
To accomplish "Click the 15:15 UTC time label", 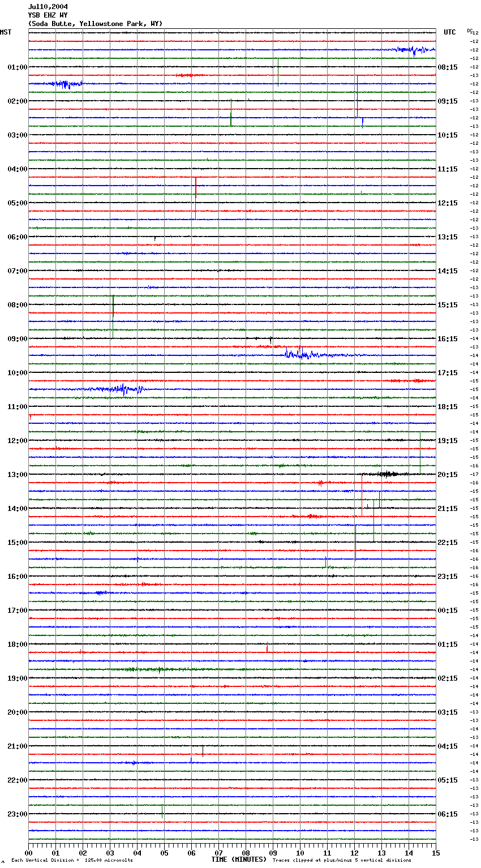I will click(448, 305).
